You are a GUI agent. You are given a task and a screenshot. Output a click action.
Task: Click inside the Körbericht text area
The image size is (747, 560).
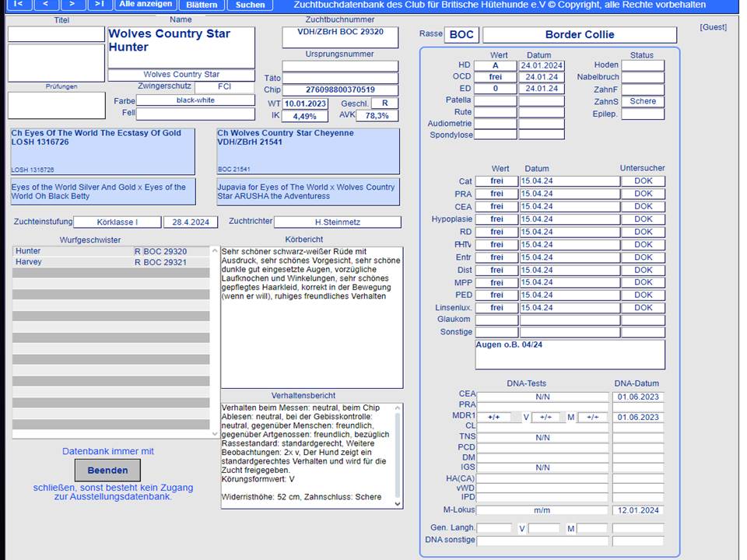[312, 317]
